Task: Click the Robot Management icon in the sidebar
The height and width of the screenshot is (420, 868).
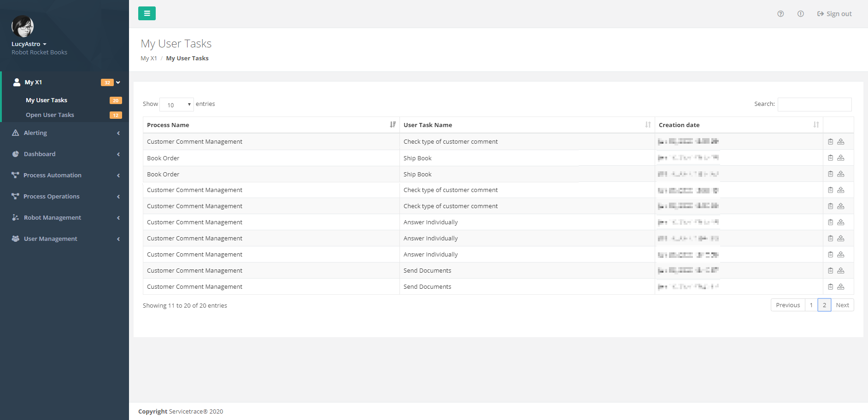Action: pyautogui.click(x=15, y=217)
